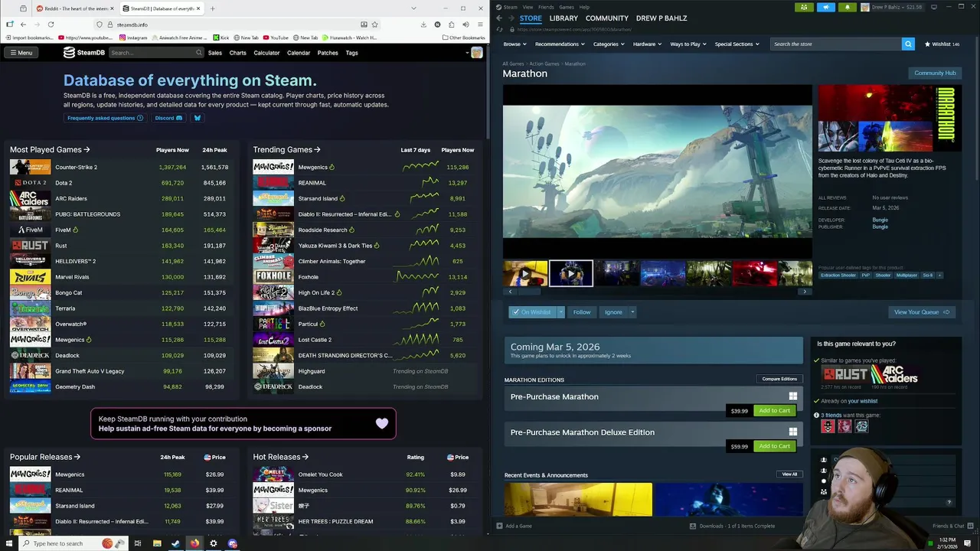
Task: Open Firefox hamburger application menu
Action: (x=479, y=24)
